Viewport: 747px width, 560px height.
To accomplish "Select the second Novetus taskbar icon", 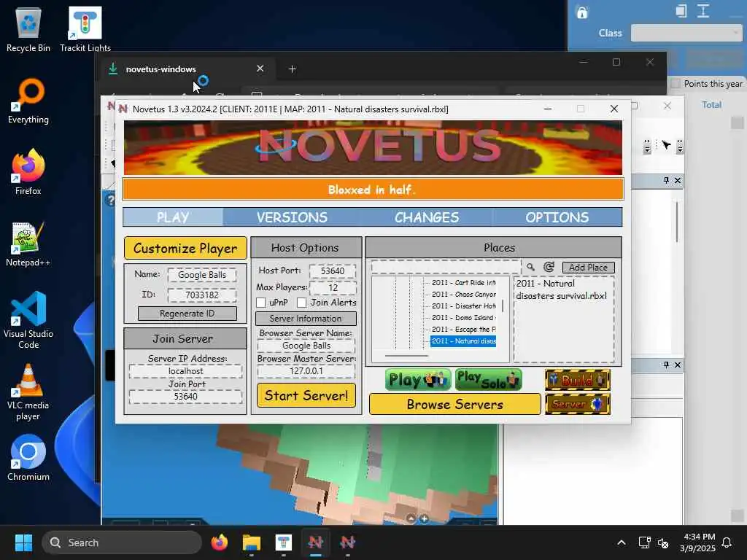I will click(347, 542).
